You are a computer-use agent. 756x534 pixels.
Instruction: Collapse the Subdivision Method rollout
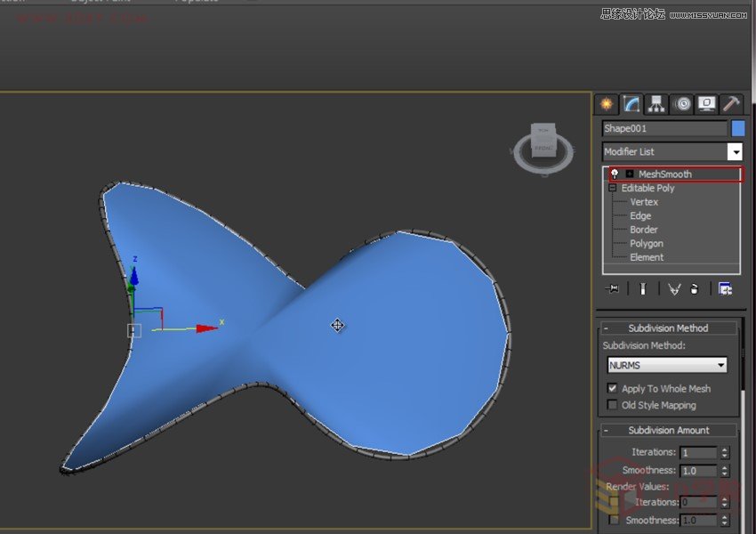(668, 328)
